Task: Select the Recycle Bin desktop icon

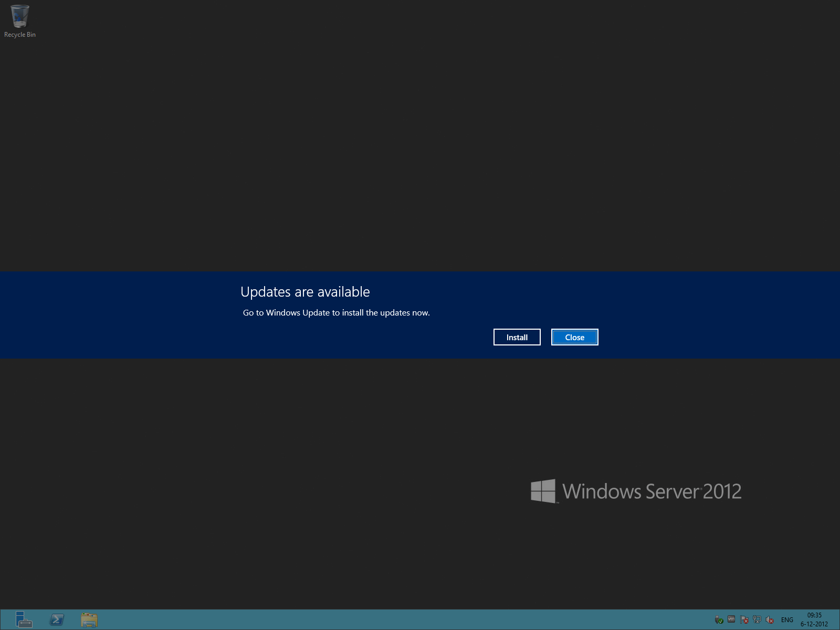Action: click(x=20, y=22)
